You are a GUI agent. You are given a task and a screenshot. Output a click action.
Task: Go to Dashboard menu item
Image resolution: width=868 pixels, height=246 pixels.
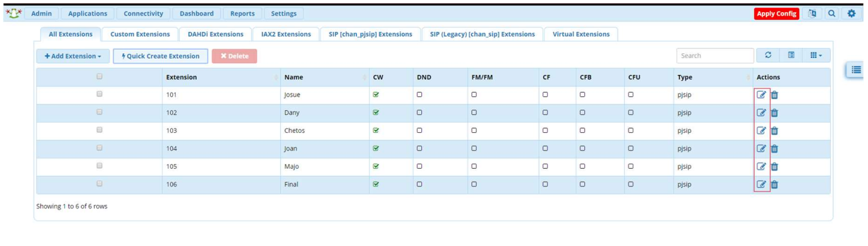(x=197, y=13)
